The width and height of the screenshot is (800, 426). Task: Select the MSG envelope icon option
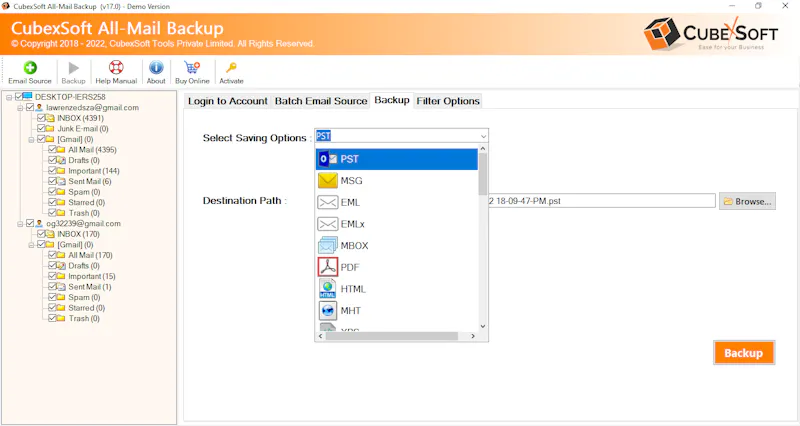(x=328, y=181)
